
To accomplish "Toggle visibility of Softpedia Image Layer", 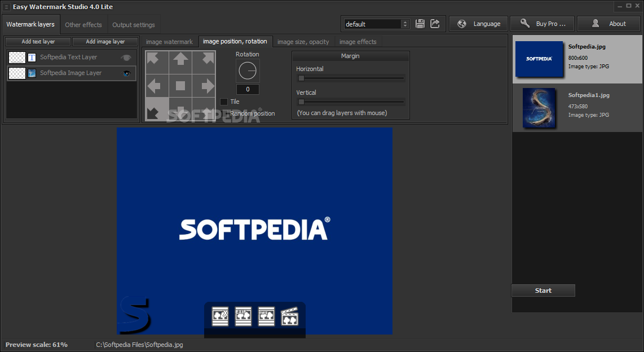I will point(126,73).
